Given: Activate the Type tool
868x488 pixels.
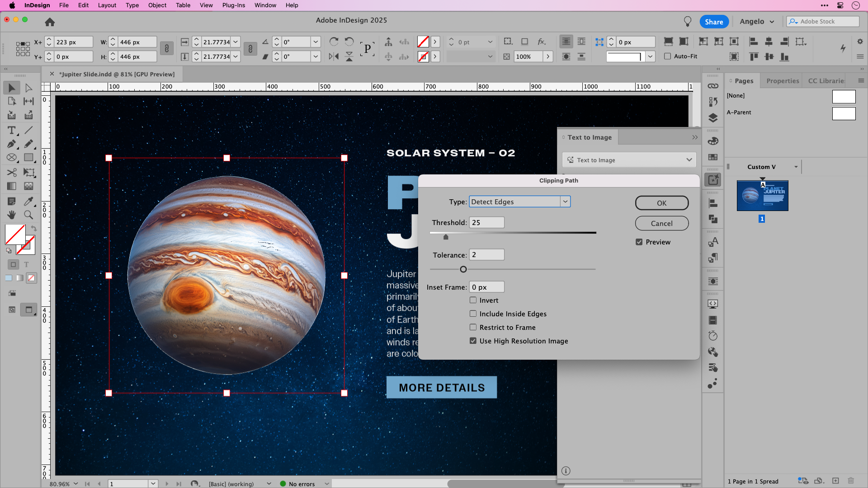Looking at the screenshot, I should (12, 130).
